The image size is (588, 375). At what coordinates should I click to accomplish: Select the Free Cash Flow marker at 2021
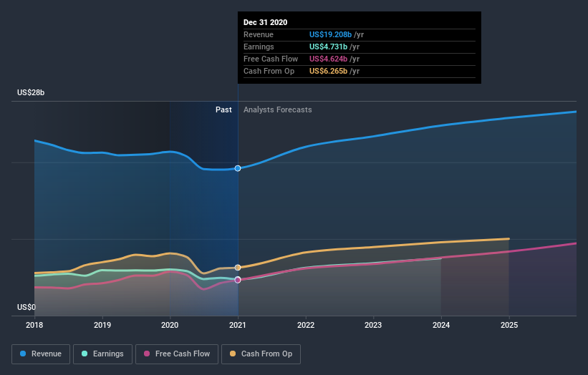pos(238,280)
